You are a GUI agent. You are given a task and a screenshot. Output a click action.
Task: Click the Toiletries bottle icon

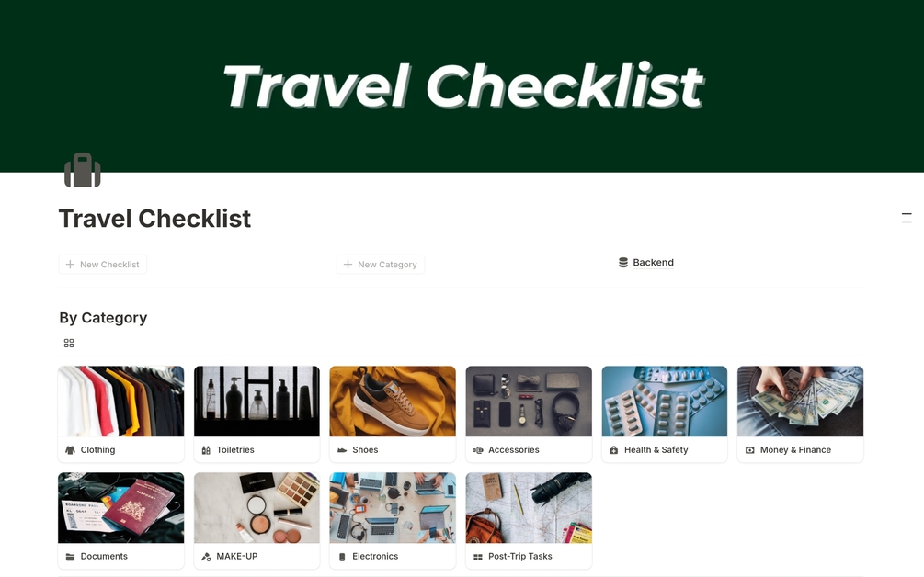[x=206, y=450]
